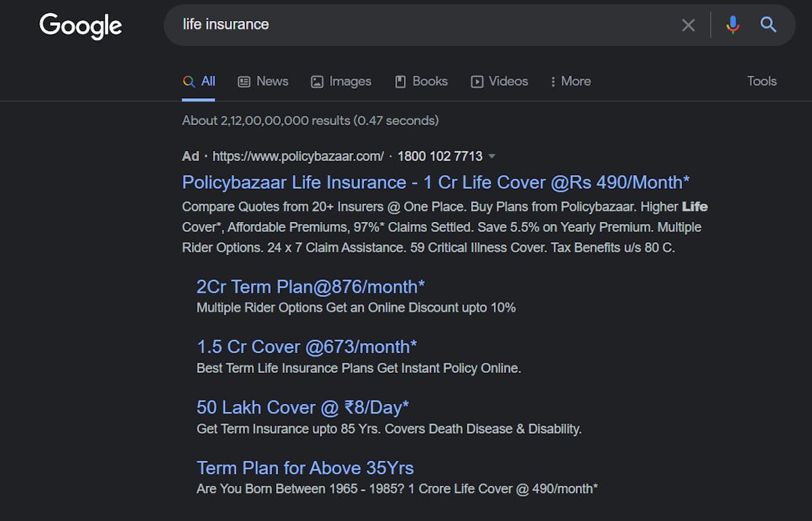Select the All results tab
The height and width of the screenshot is (521, 812).
coord(200,81)
